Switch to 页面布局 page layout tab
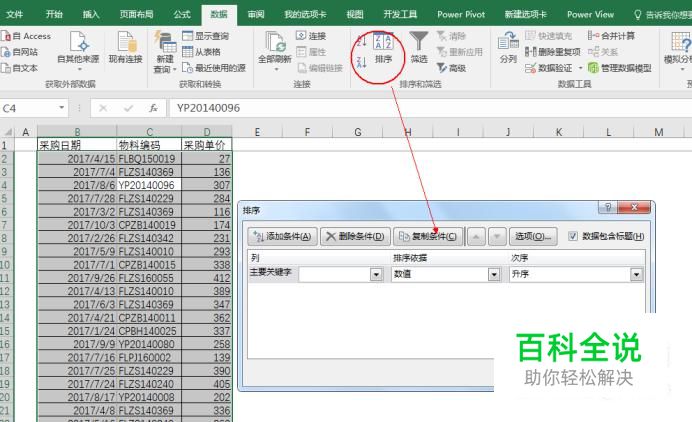692x422 pixels. point(136,14)
